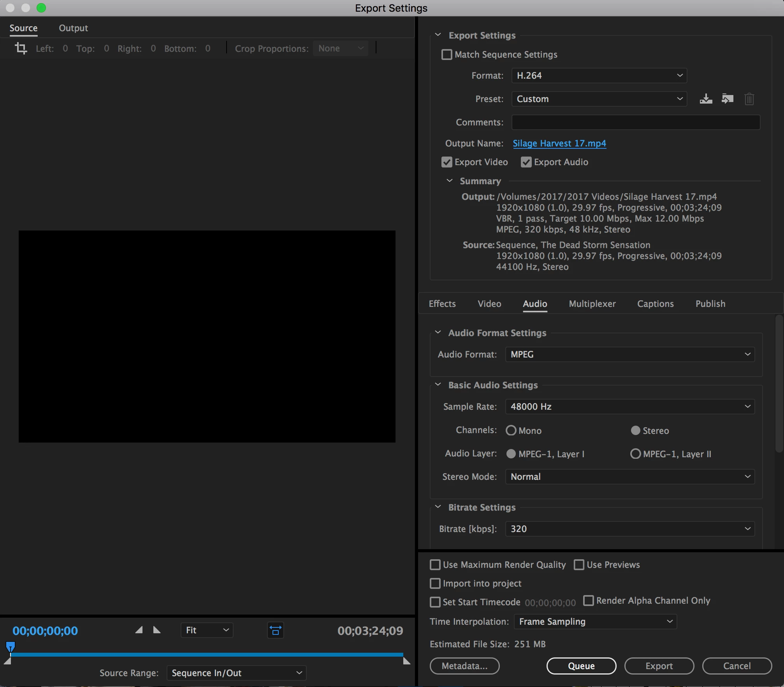
Task: Open the Silage Harvest 17.mp4 output link
Action: pos(559,143)
